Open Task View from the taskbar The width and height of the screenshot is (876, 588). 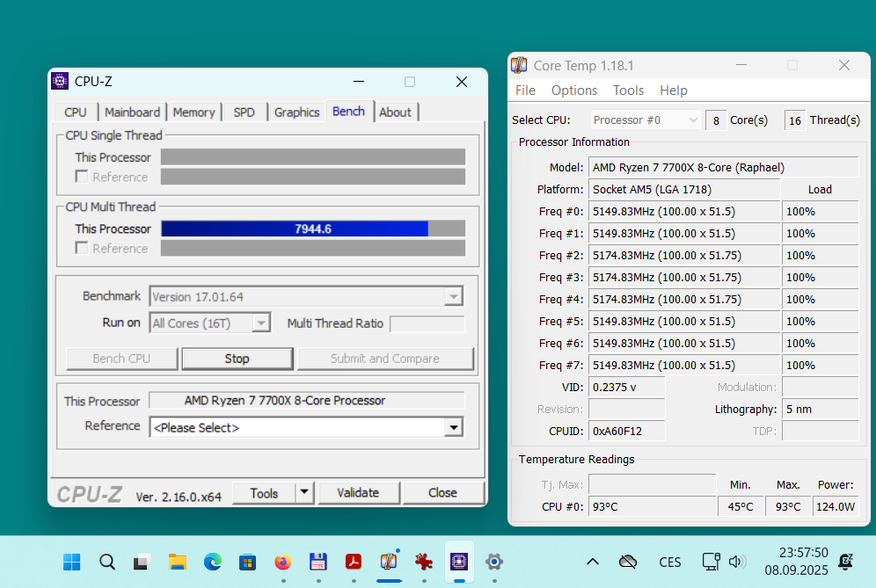click(142, 562)
